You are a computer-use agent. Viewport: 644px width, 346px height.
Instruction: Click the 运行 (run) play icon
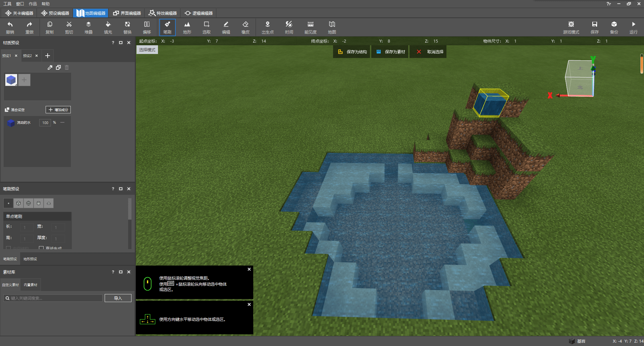point(634,27)
